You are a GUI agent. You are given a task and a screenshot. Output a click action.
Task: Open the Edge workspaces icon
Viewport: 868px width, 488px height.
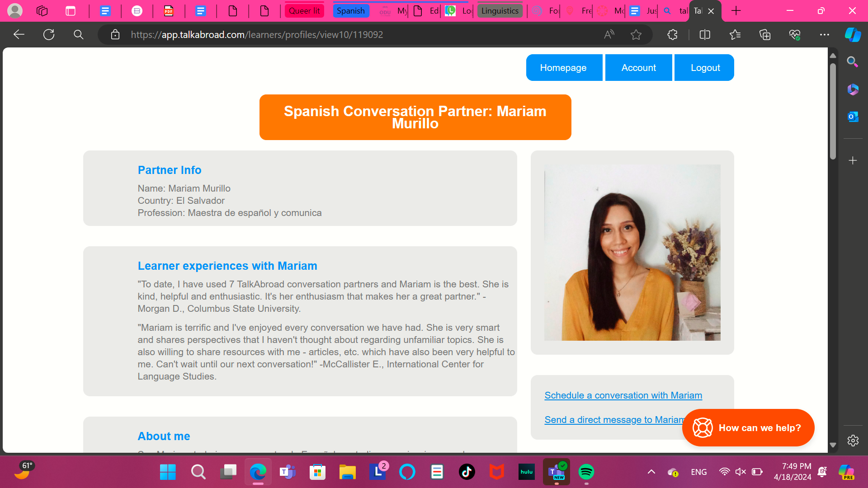tap(42, 11)
